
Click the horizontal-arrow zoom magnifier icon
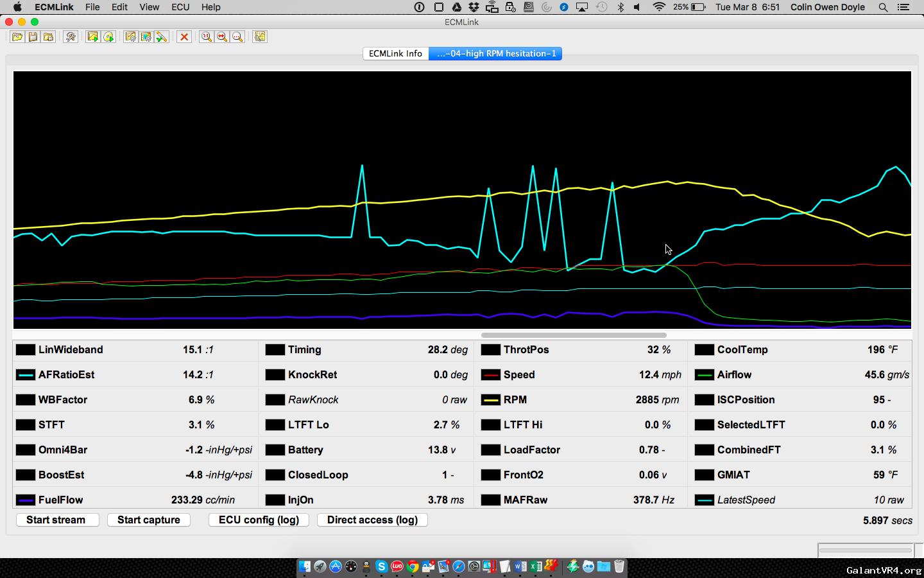click(x=222, y=37)
